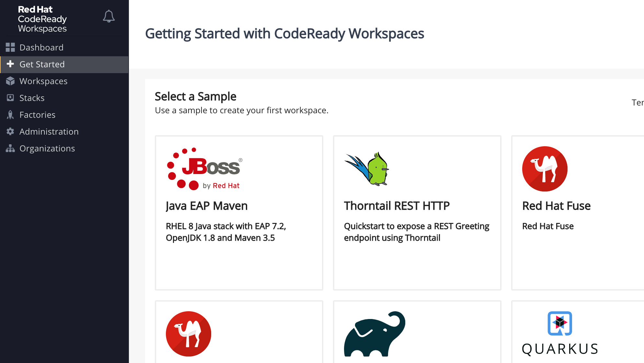Image resolution: width=644 pixels, height=363 pixels.
Task: Open the Administration settings
Action: pyautogui.click(x=49, y=131)
